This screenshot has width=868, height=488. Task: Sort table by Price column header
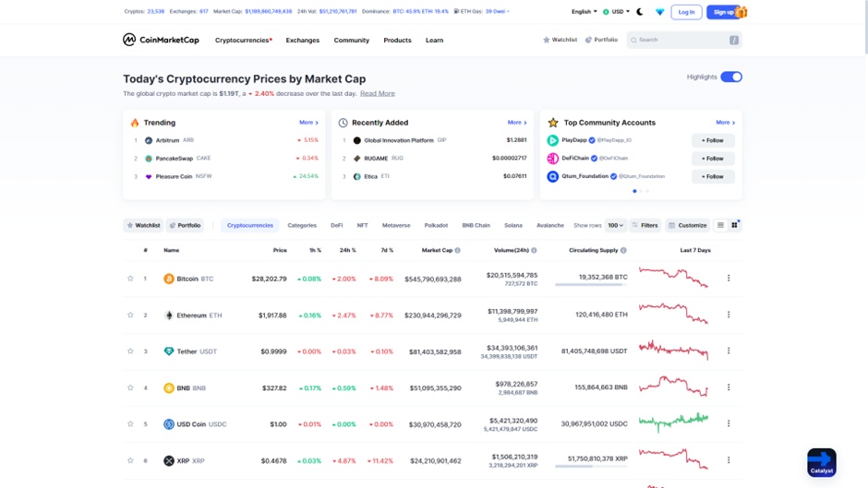(x=280, y=250)
